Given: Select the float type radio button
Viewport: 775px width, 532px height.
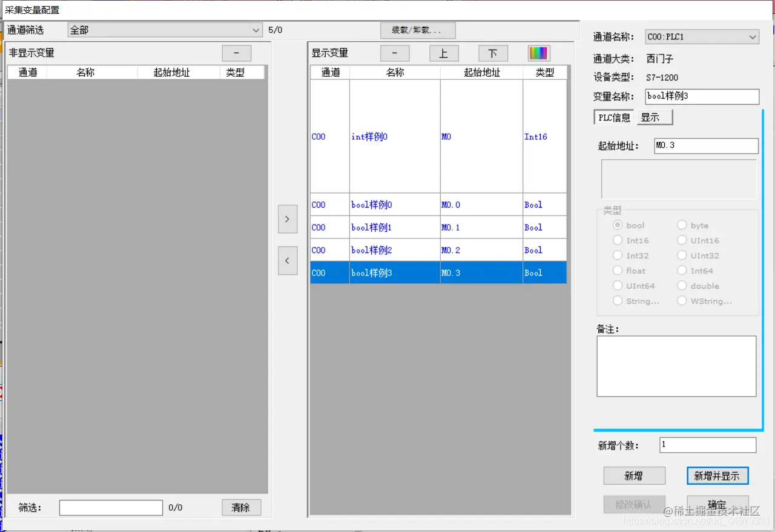Looking at the screenshot, I should (x=617, y=271).
